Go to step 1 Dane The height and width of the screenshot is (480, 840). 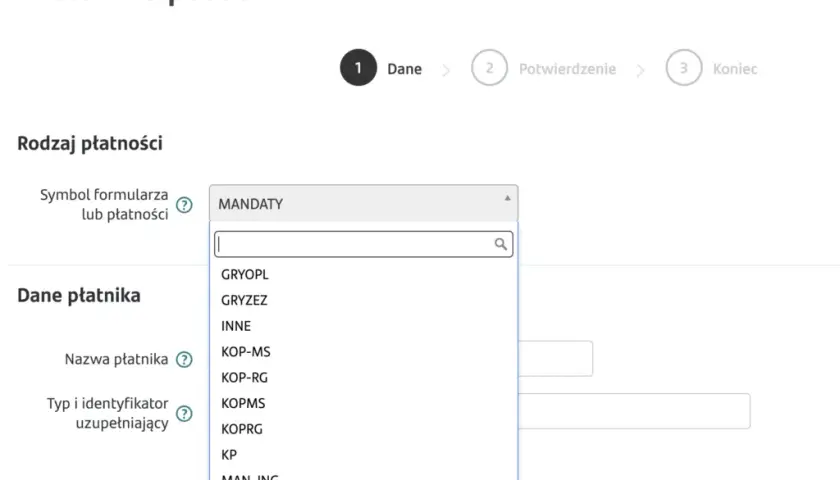[x=381, y=68]
